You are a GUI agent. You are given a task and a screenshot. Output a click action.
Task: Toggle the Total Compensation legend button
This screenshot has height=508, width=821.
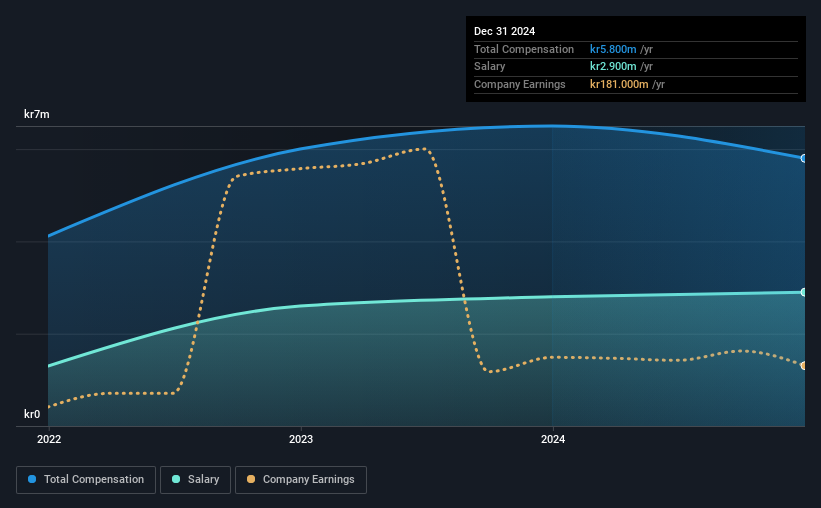click(86, 480)
